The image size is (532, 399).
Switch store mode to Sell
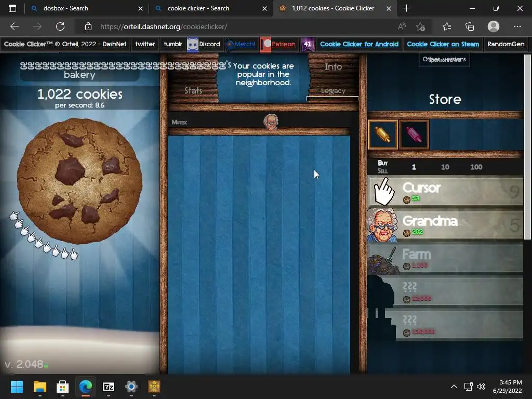[x=383, y=170]
